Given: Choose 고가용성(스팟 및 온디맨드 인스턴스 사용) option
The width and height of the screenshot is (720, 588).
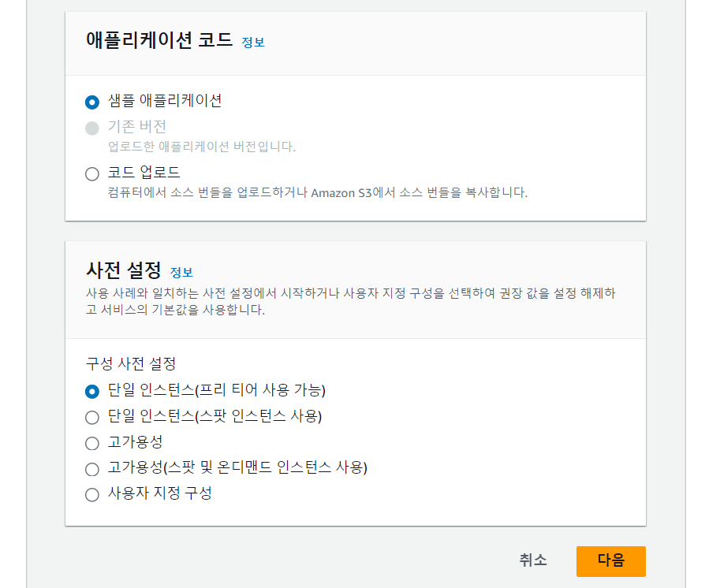Looking at the screenshot, I should (x=92, y=469).
